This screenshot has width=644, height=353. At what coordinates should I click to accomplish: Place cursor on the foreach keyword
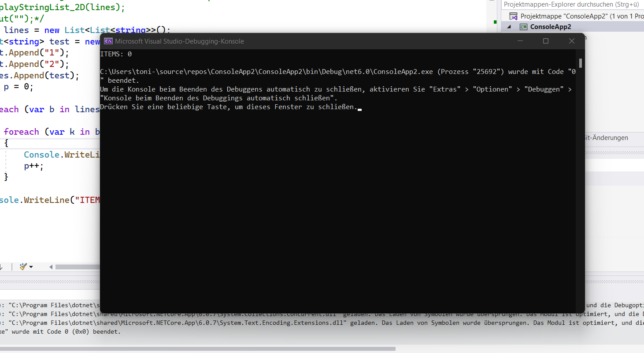coord(22,131)
